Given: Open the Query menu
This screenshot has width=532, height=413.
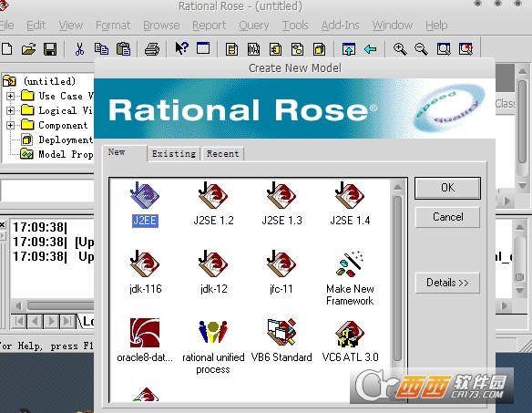Looking at the screenshot, I should pyautogui.click(x=254, y=26).
